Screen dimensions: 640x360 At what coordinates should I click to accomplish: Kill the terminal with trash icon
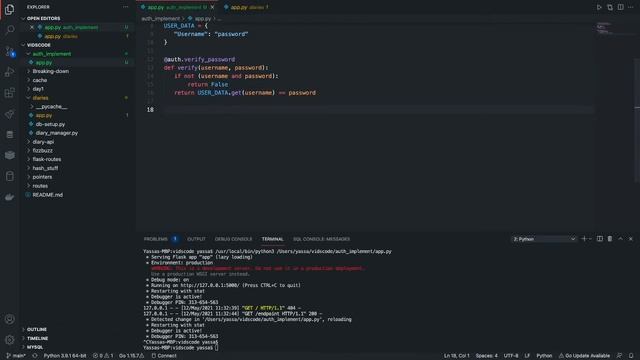[610, 239]
